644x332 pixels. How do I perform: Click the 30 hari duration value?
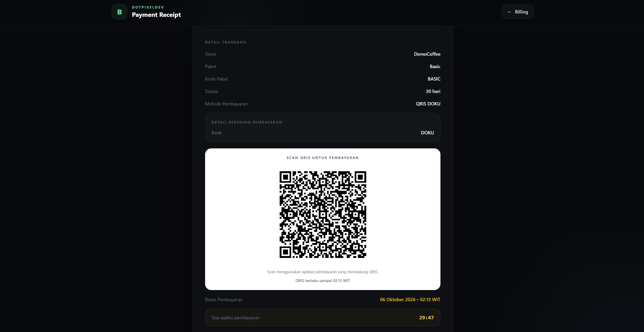[433, 91]
